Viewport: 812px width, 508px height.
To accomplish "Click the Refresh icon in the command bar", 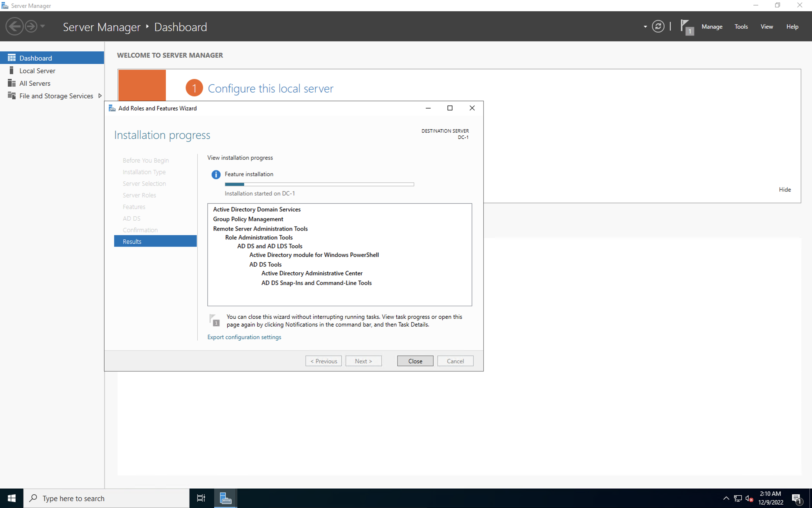I will tap(658, 26).
